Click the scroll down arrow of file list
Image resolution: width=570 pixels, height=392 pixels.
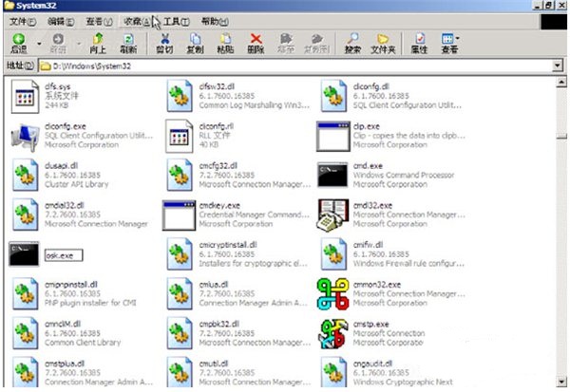[561, 382]
